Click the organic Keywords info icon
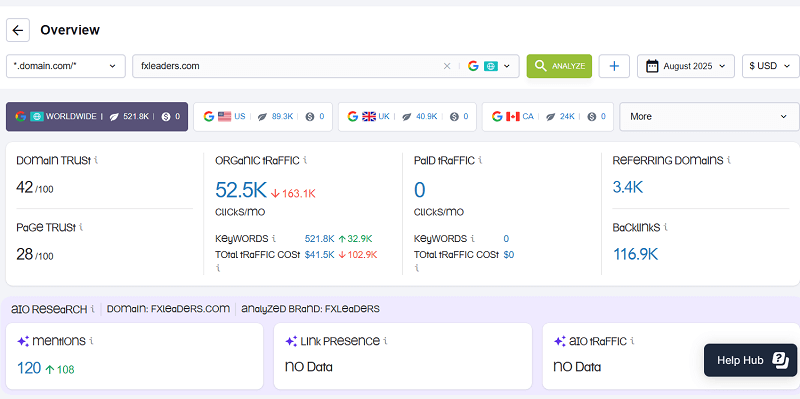 click(x=273, y=238)
